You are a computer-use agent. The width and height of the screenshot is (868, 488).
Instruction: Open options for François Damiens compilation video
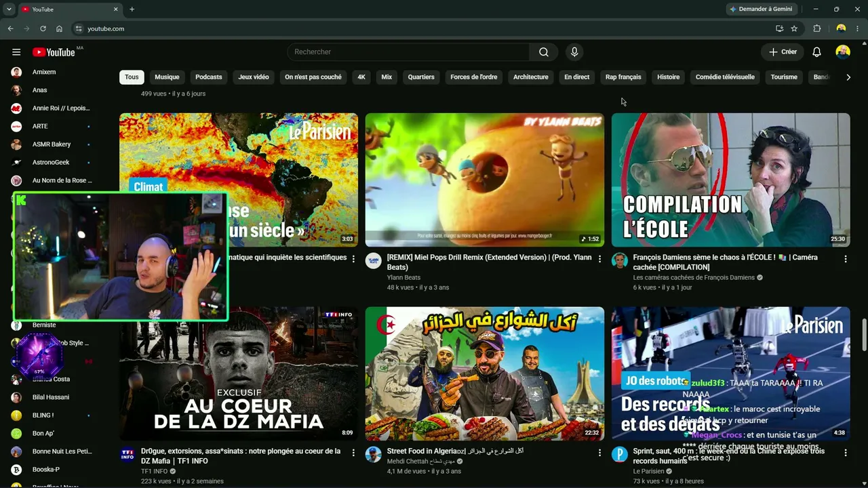[x=846, y=259]
